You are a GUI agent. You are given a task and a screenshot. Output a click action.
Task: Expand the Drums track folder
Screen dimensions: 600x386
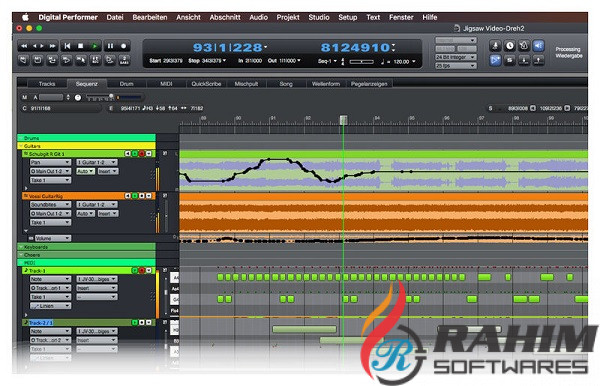pos(21,138)
